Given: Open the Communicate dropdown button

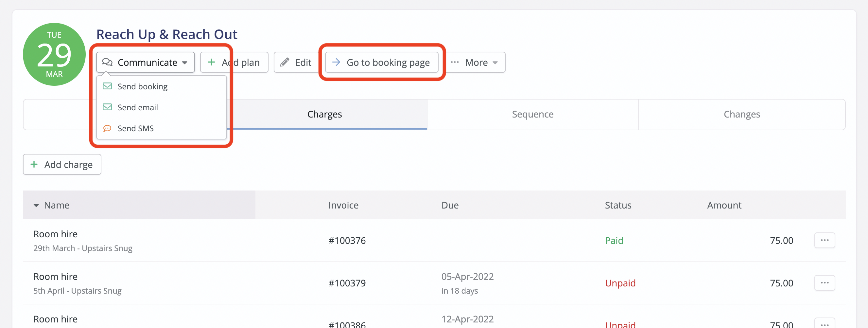Looking at the screenshot, I should 145,63.
